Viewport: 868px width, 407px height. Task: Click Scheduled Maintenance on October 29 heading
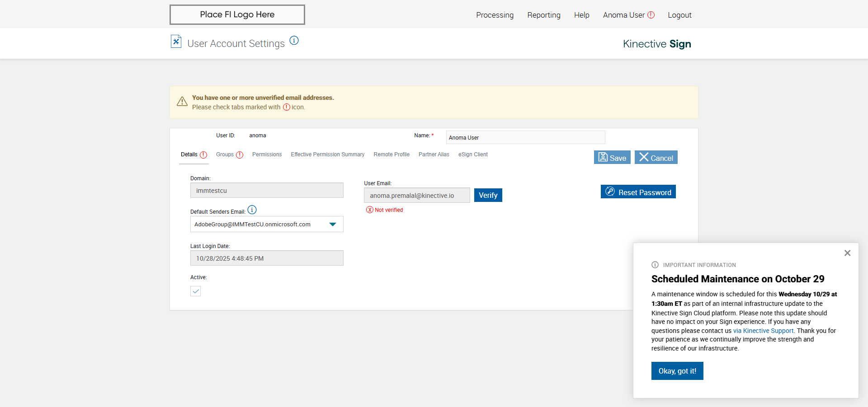(738, 279)
